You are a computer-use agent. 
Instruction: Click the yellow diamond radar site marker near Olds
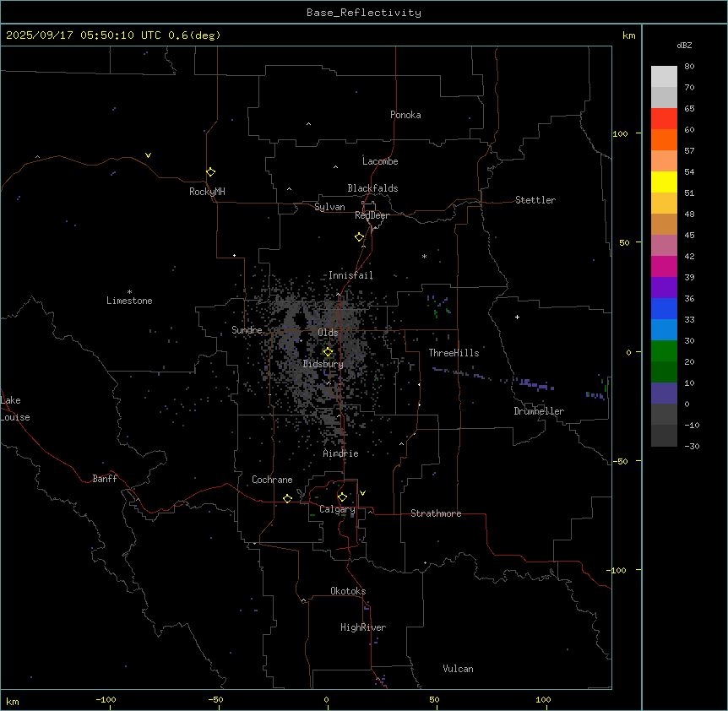[329, 351]
